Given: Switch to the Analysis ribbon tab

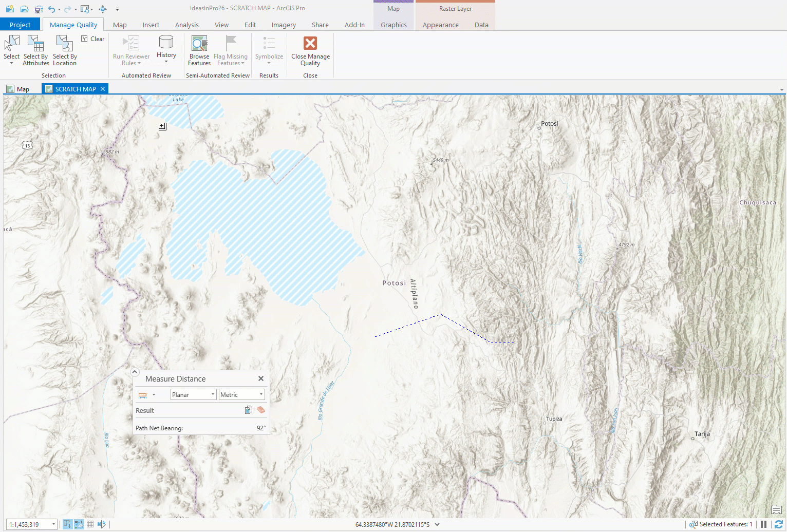Looking at the screenshot, I should click(x=186, y=25).
